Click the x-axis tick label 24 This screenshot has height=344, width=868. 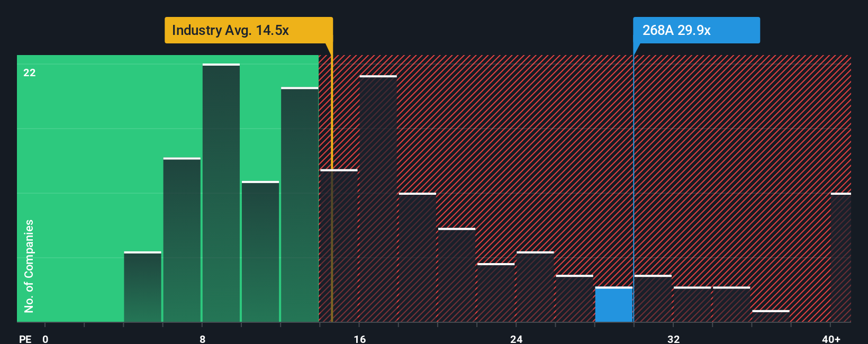517,339
